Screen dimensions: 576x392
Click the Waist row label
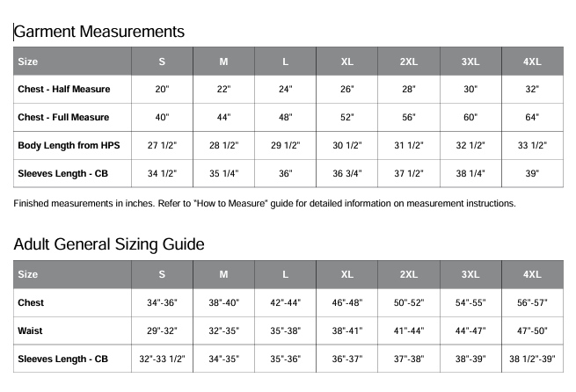[x=31, y=330]
